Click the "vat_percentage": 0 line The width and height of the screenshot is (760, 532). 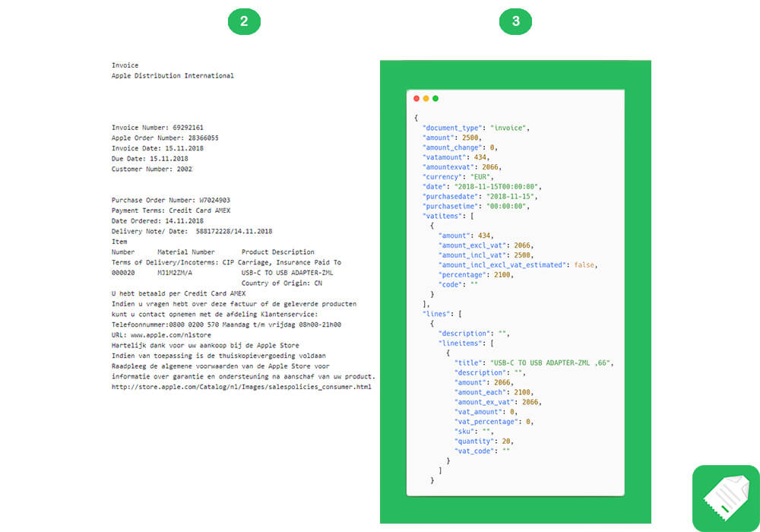494,422
